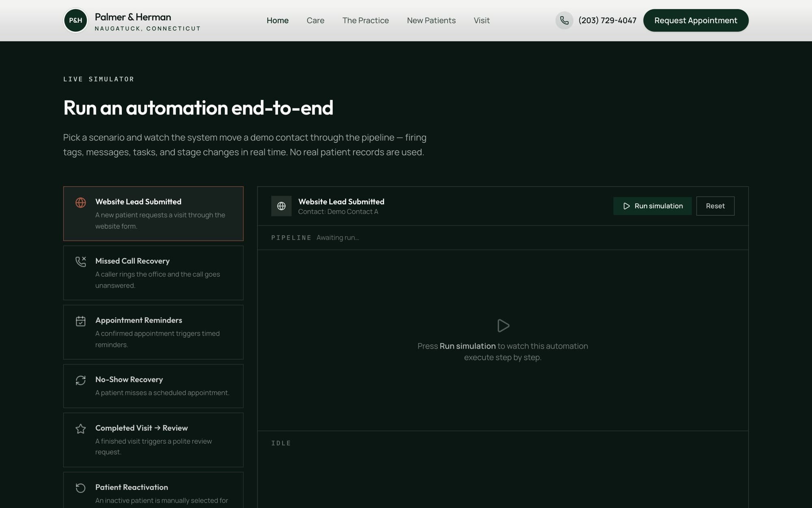Click the IDLE status label
This screenshot has height=508, width=812.
[x=281, y=443]
